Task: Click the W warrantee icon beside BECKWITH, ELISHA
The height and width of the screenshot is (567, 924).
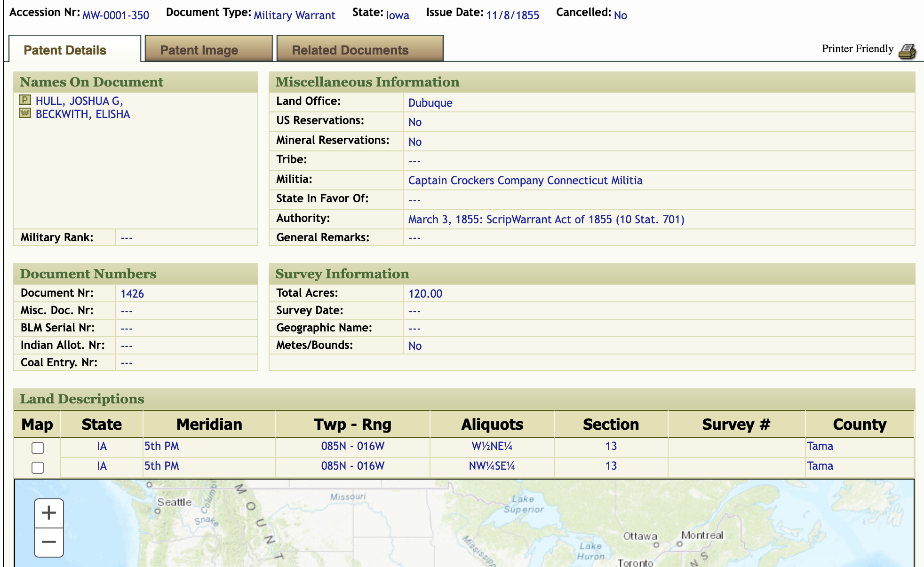Action: [25, 113]
